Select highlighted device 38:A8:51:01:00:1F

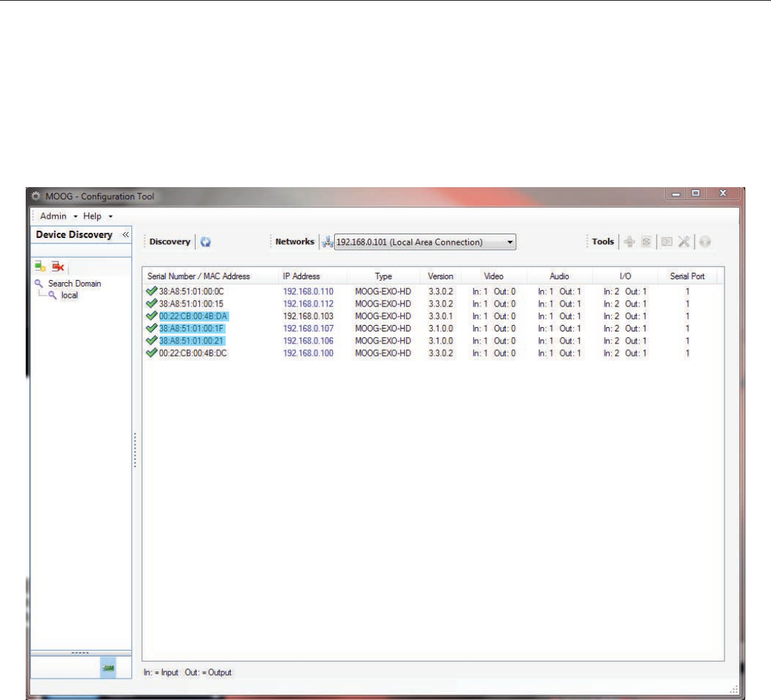[192, 328]
